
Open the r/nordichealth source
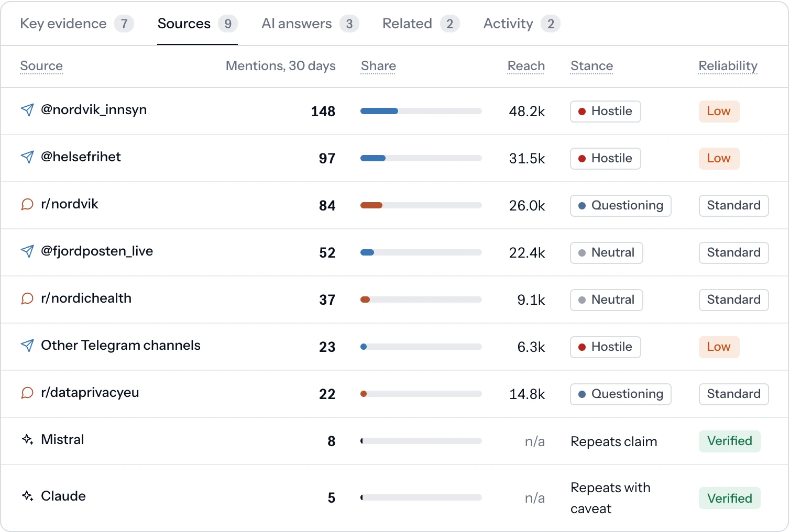(86, 298)
